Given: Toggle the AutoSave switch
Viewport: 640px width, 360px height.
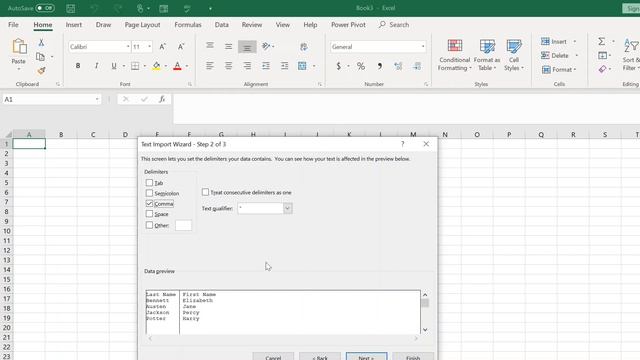Looking at the screenshot, I should click(44, 8).
